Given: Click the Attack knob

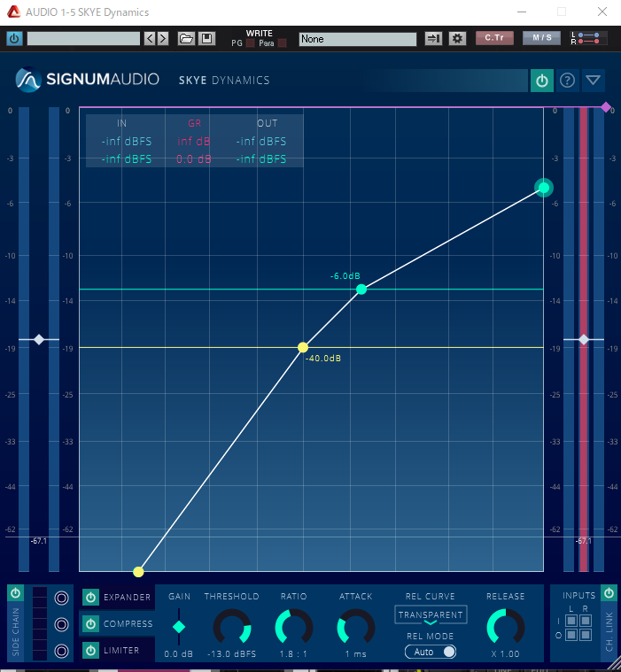Looking at the screenshot, I should [x=356, y=627].
